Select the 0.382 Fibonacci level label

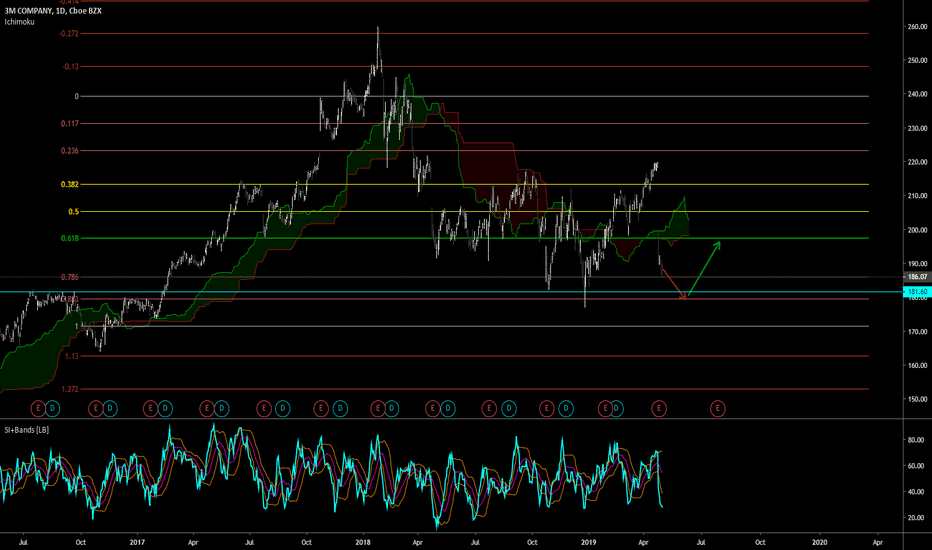(70, 184)
